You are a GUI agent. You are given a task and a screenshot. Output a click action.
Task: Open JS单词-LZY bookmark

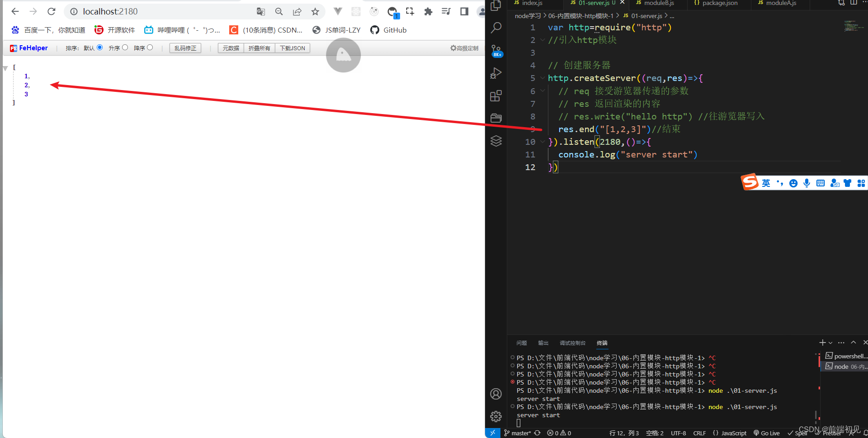point(337,30)
